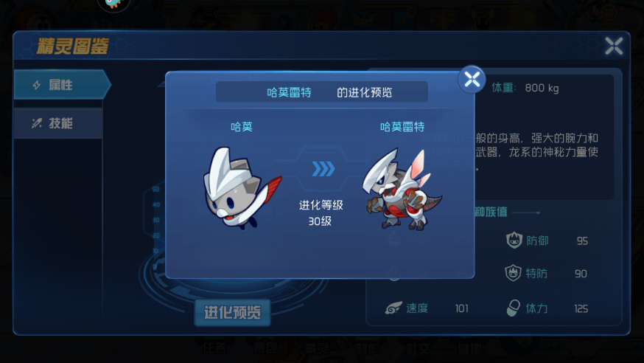Switch to the 技能 tab
Viewport: 644px width, 363px height.
click(58, 123)
